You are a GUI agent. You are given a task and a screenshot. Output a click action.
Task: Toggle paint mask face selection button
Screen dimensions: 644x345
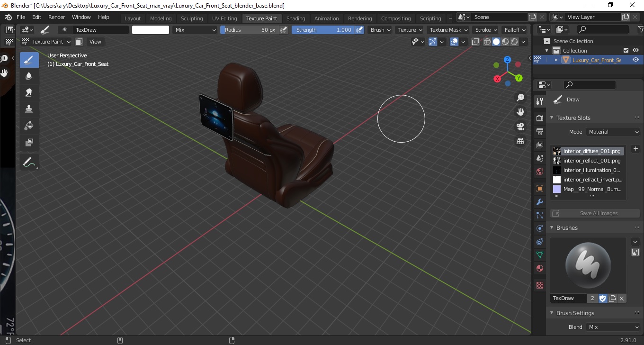(x=79, y=42)
